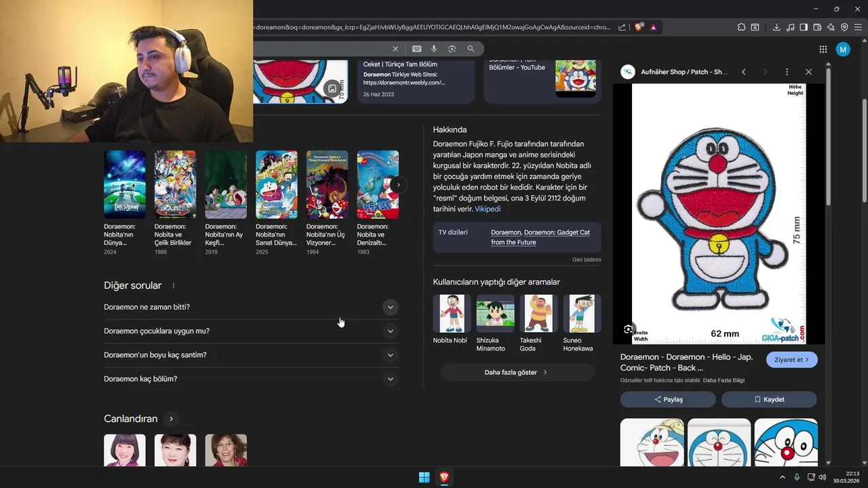Go to previous image in preview panel

[743, 72]
